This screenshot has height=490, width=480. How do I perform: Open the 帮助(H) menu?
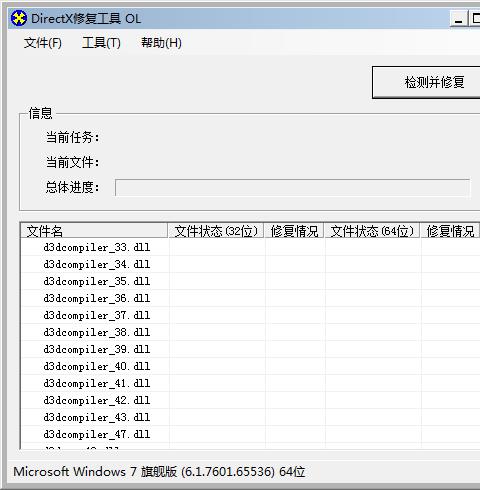click(x=161, y=43)
